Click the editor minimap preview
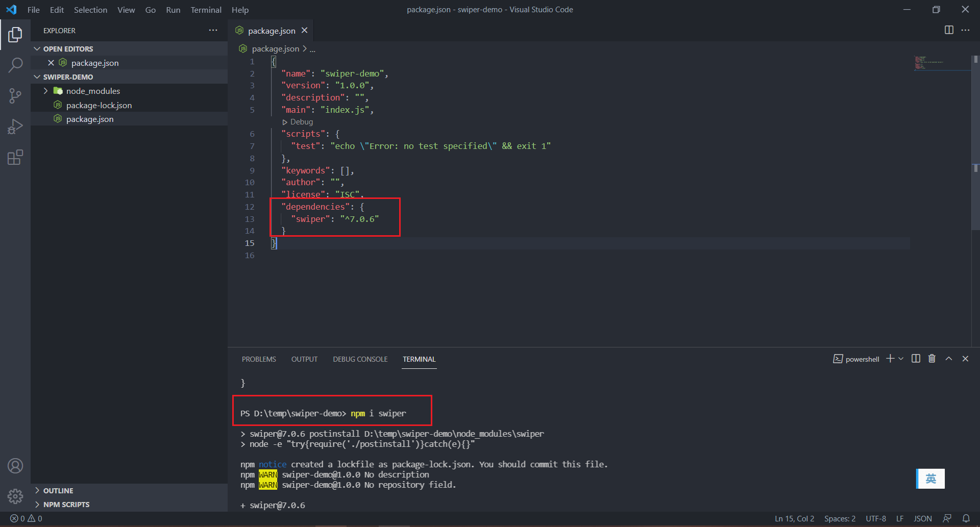This screenshot has height=527, width=980. coord(942,63)
